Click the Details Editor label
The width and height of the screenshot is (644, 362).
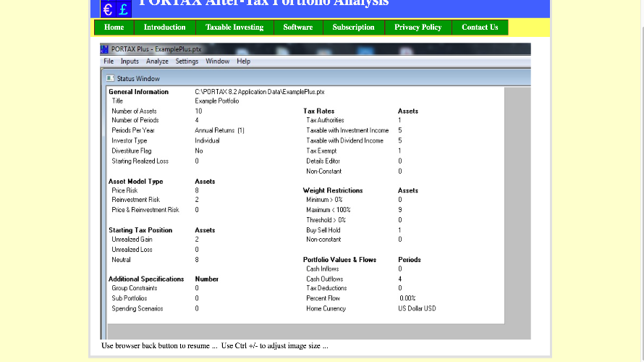[323, 161]
